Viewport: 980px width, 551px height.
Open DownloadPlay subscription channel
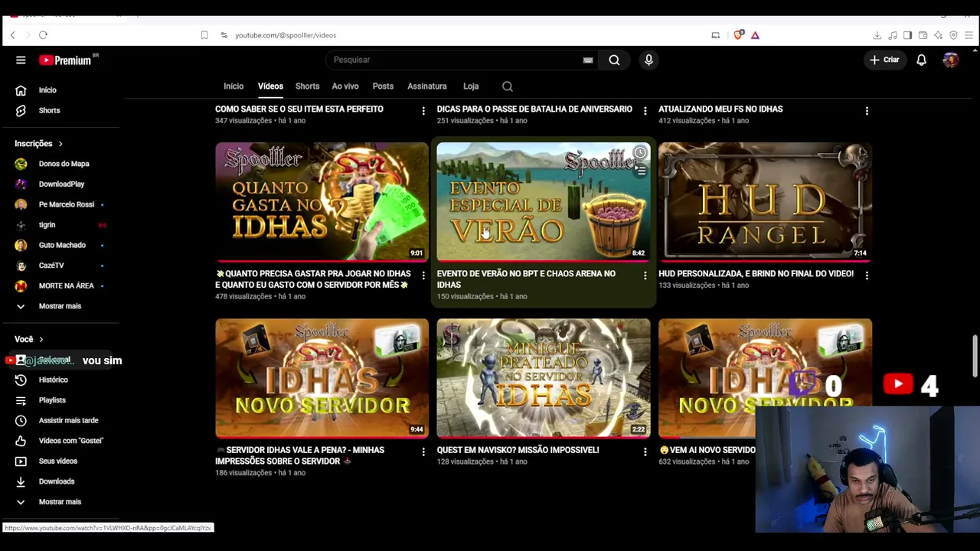click(60, 184)
